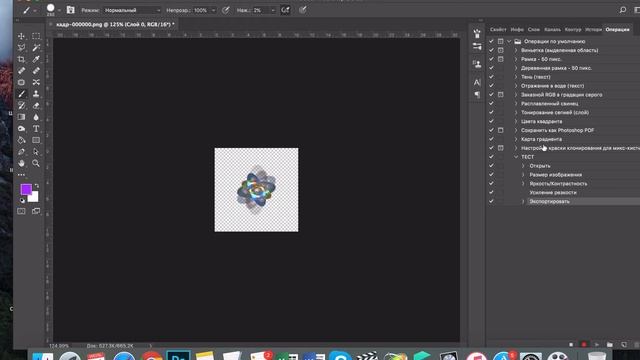
Task: Select the Crop tool
Action: [21, 59]
